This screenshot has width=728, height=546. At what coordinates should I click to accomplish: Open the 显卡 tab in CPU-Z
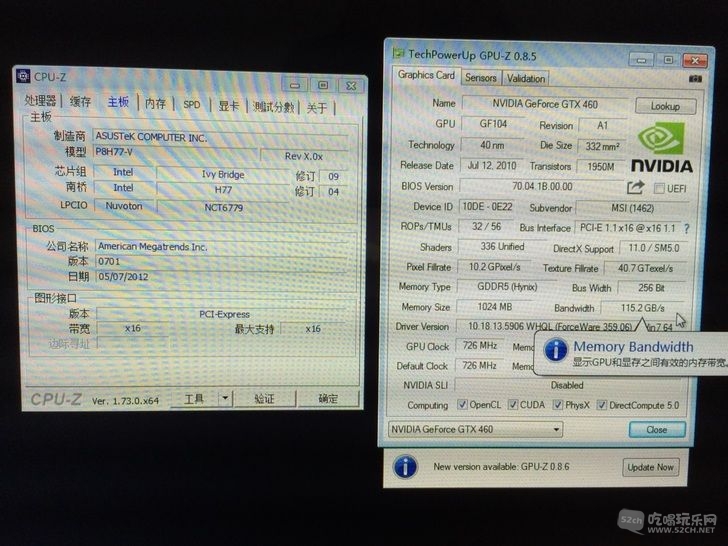(x=228, y=106)
